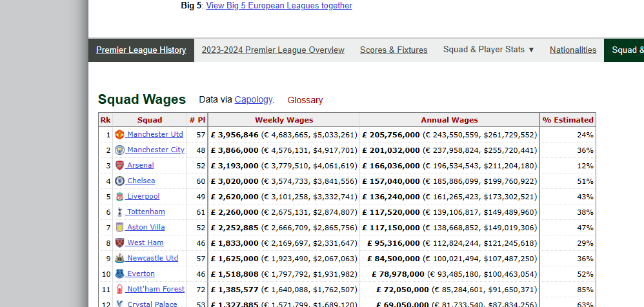Open the Arsenal squad link
The width and height of the screenshot is (644, 307).
click(139, 165)
